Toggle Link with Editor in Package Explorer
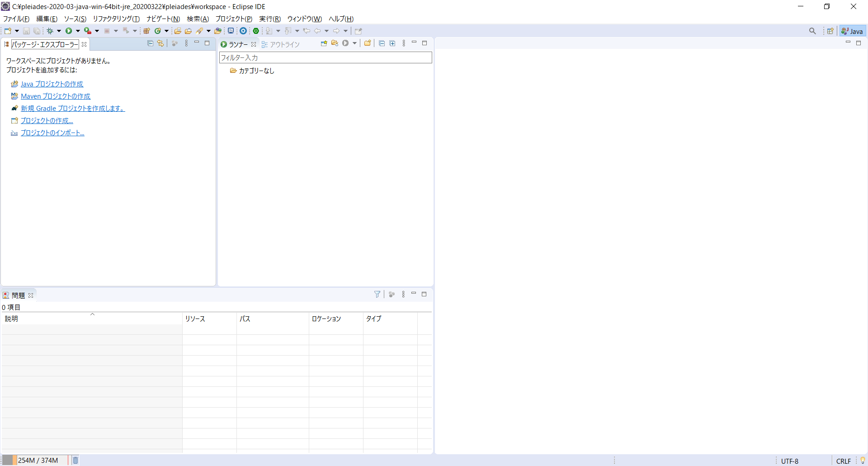This screenshot has height=466, width=868. (x=160, y=43)
